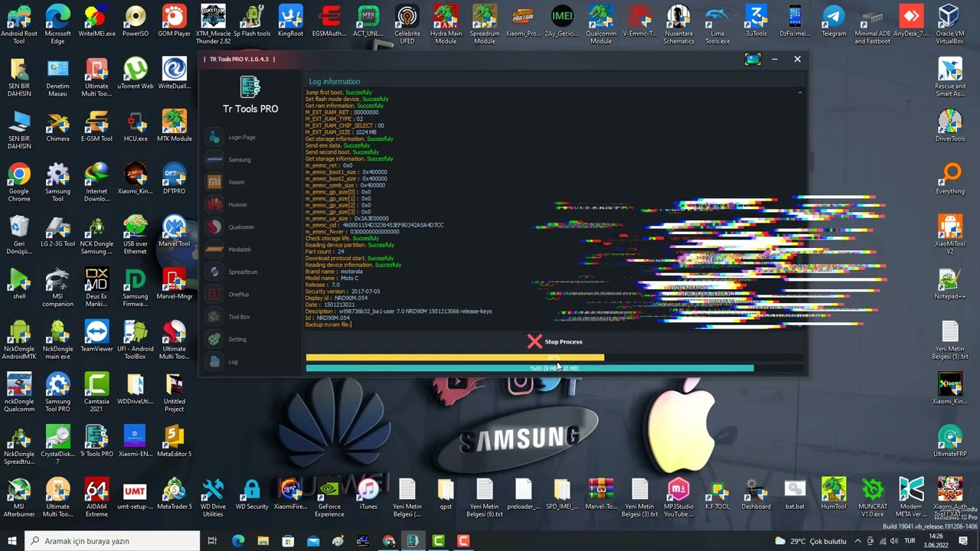This screenshot has width=980, height=551.
Task: Open the 3uTools desktop icon
Action: coord(756,22)
